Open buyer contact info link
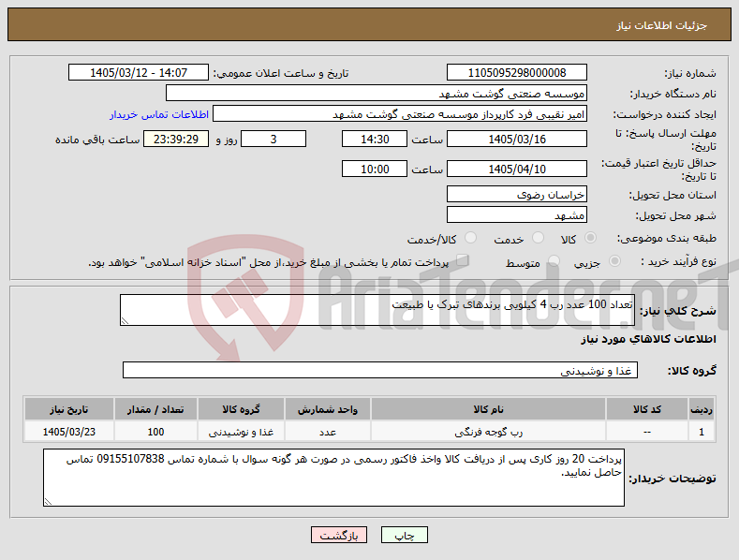 (159, 114)
